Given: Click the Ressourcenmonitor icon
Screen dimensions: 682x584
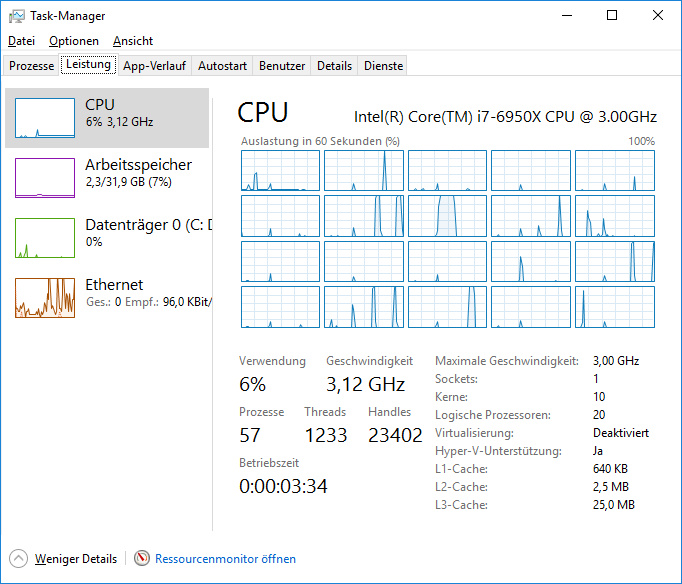Looking at the screenshot, I should tap(142, 559).
